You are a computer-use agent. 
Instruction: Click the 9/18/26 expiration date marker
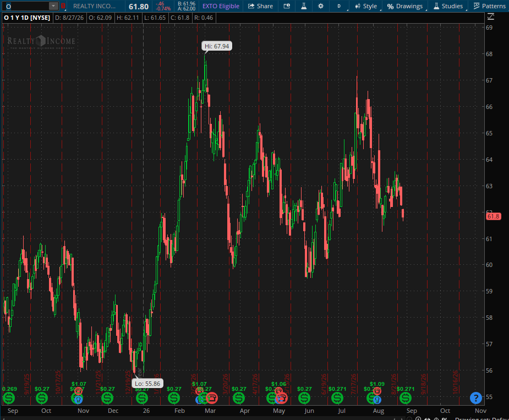[x=423, y=384]
